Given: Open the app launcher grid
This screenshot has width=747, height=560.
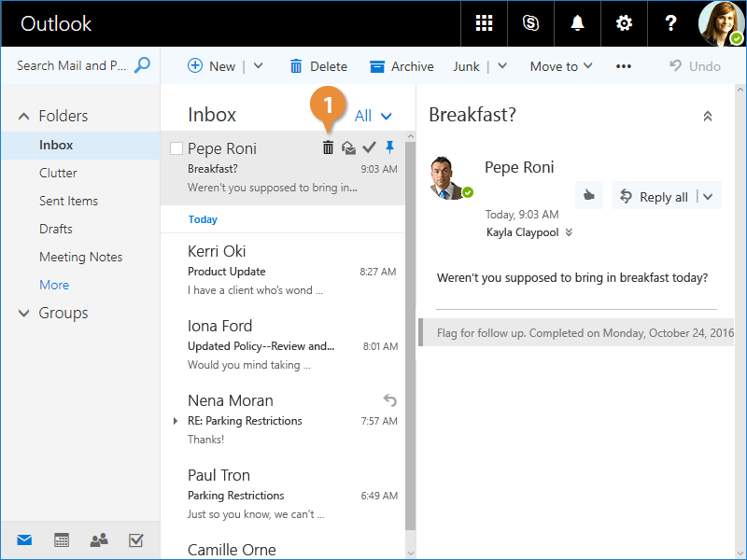Looking at the screenshot, I should [x=484, y=23].
